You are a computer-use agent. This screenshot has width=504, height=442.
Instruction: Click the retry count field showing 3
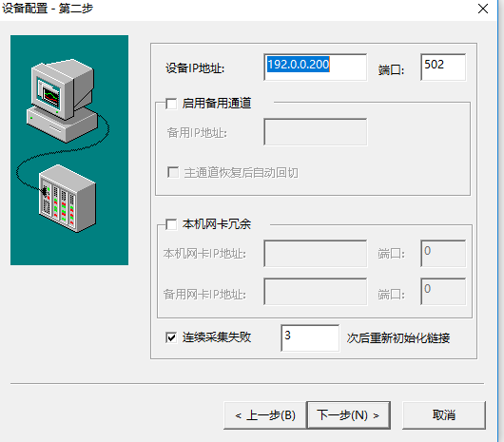coord(310,338)
